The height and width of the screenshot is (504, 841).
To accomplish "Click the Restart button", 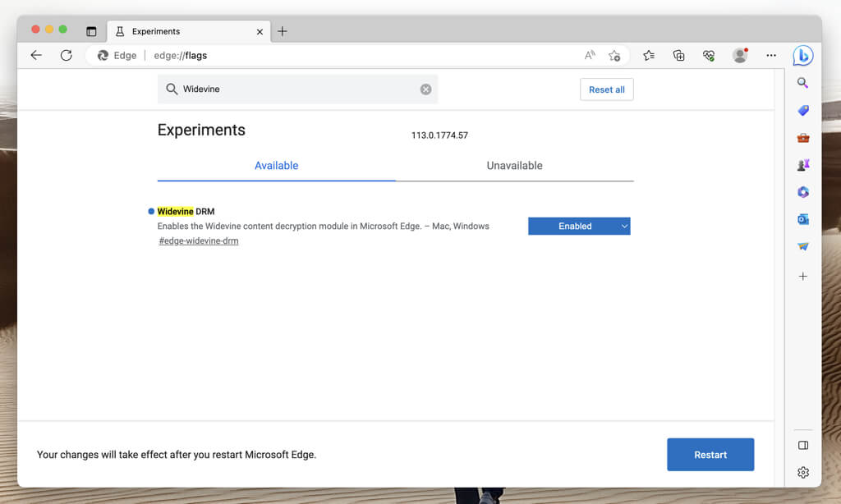I will pyautogui.click(x=710, y=455).
